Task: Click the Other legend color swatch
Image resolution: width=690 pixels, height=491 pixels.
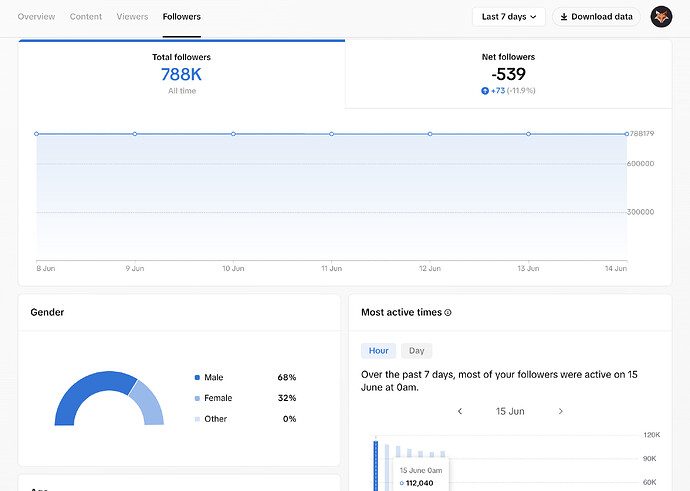Action: [197, 419]
